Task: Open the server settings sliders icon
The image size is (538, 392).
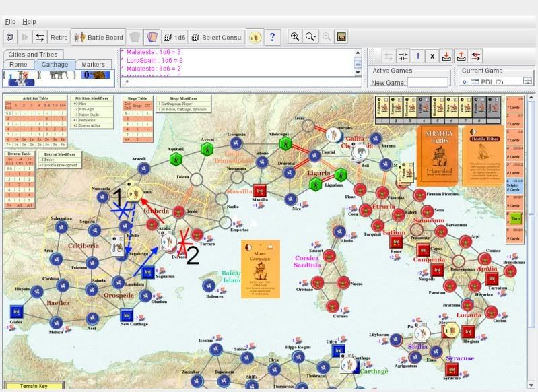Action: point(403,56)
